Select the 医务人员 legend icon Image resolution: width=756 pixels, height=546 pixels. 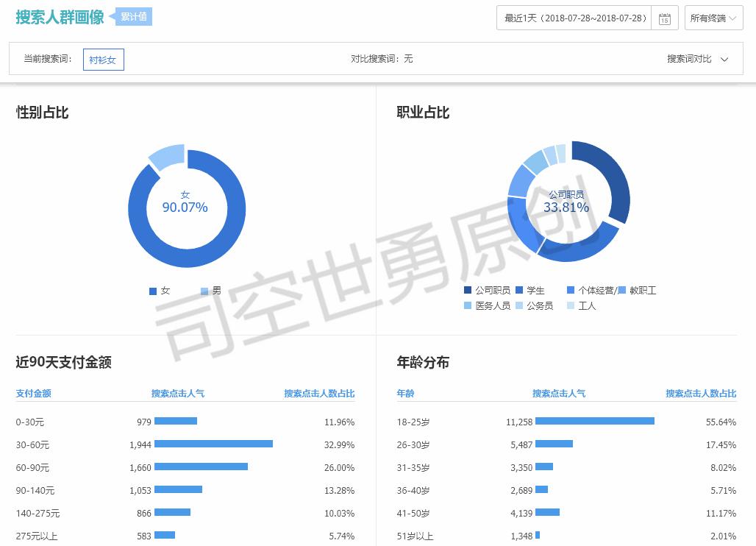467,305
